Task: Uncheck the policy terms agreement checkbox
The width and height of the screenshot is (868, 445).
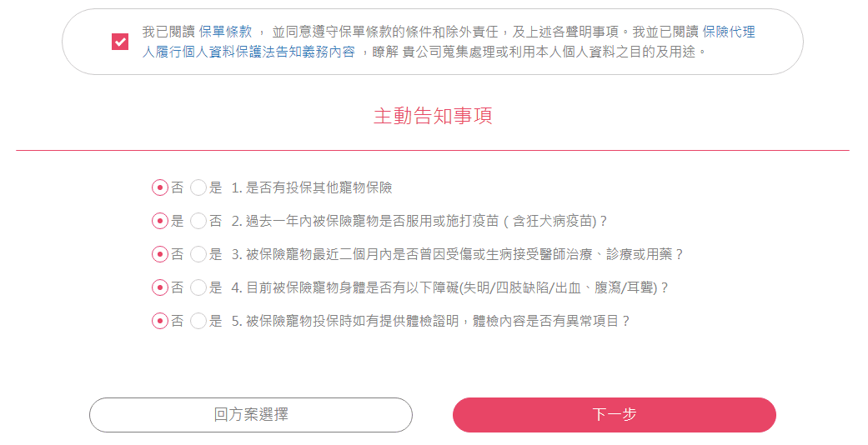Action: click(x=120, y=42)
